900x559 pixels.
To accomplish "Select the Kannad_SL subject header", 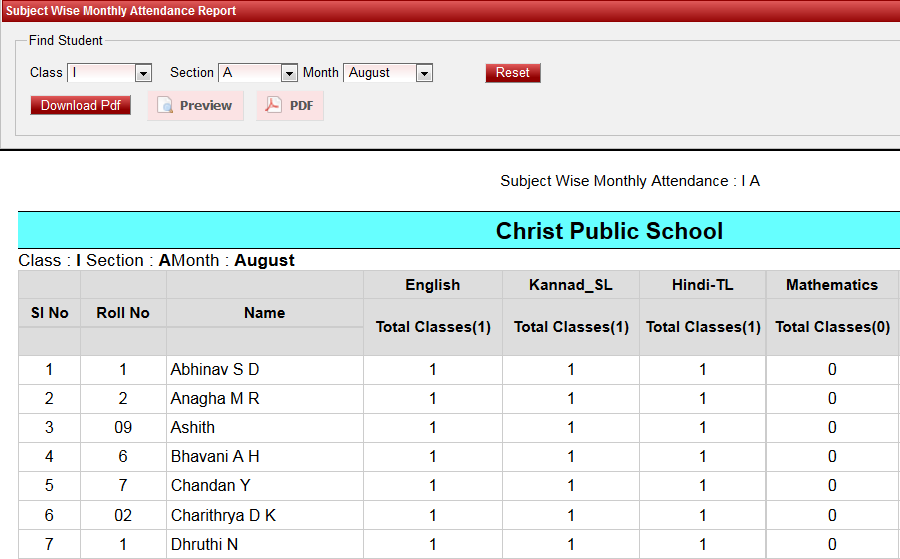I will [571, 285].
